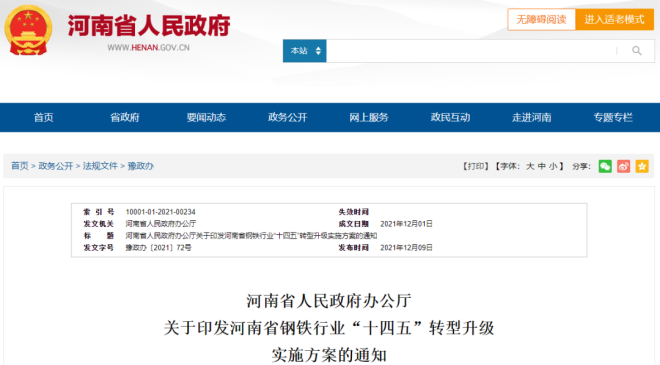Click the magnifier search icon
660x365 pixels.
[x=636, y=51]
